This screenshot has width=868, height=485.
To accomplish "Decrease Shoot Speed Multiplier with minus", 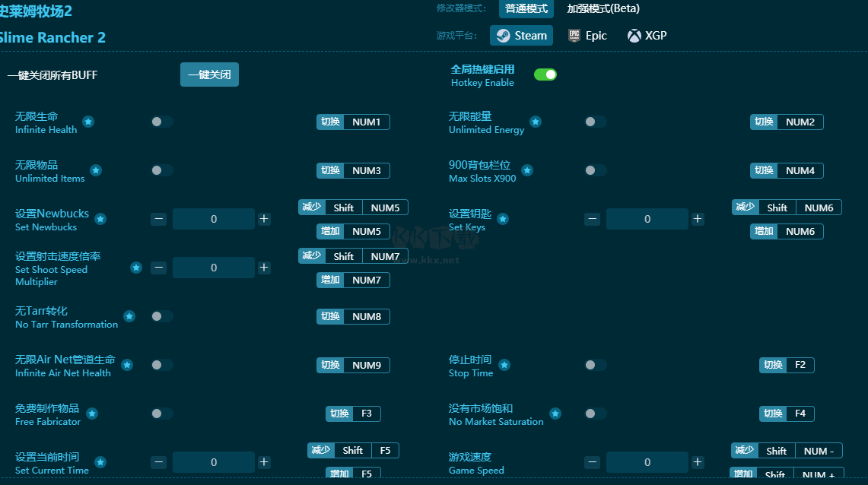I will coord(159,268).
